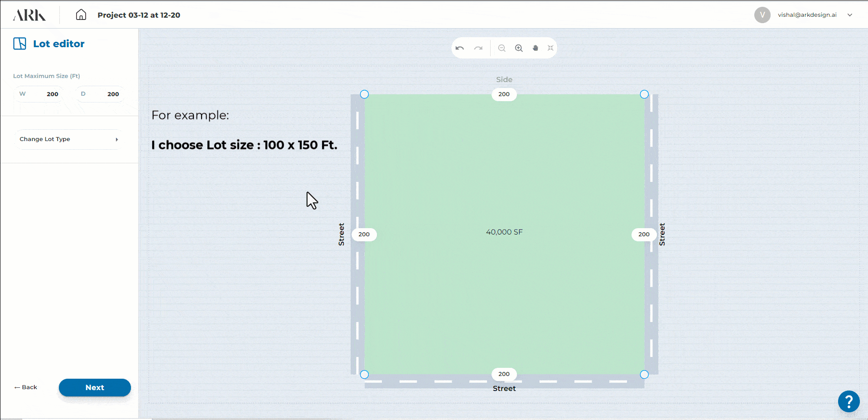This screenshot has width=868, height=420.
Task: Click the ARK logo
Action: point(29,15)
